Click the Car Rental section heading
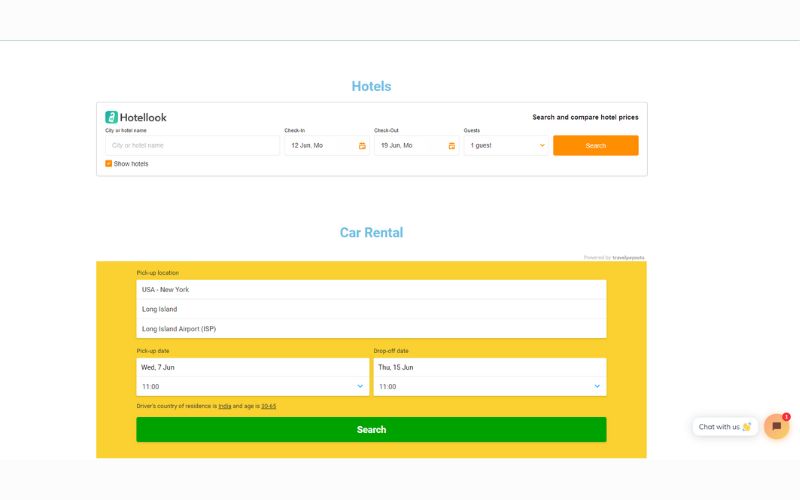 371,233
